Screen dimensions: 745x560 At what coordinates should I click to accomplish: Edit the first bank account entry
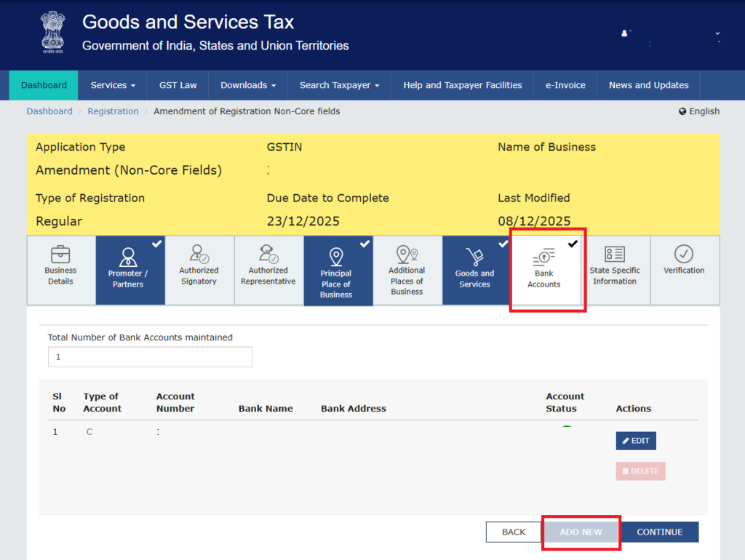pos(635,441)
